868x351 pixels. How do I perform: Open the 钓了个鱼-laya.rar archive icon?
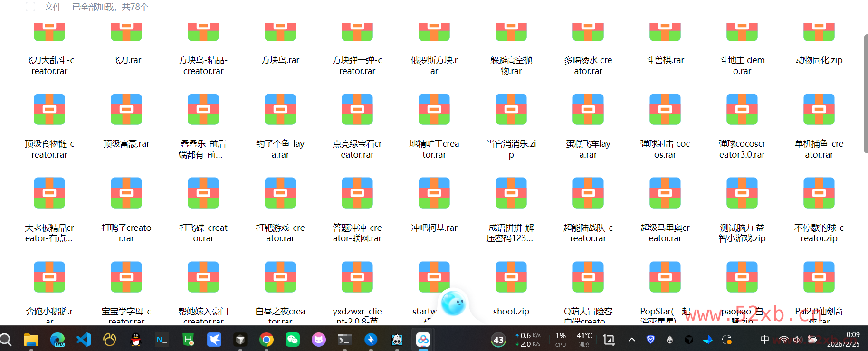280,109
